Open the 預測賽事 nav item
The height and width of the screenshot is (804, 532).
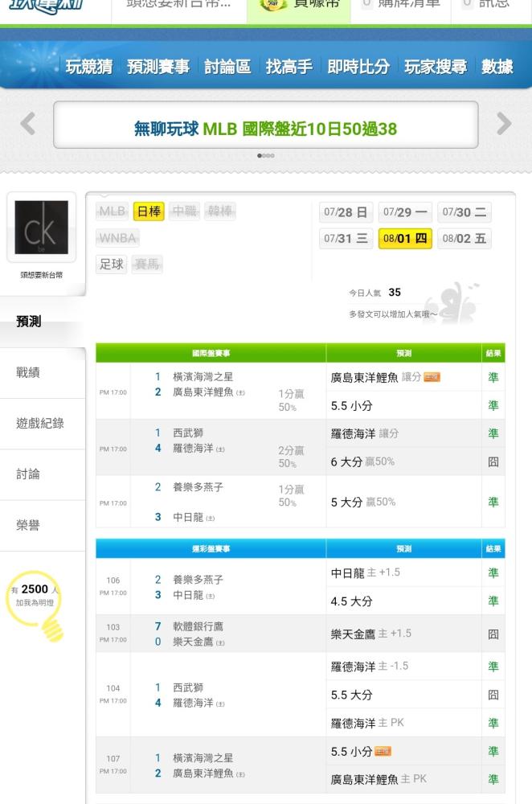coord(158,67)
